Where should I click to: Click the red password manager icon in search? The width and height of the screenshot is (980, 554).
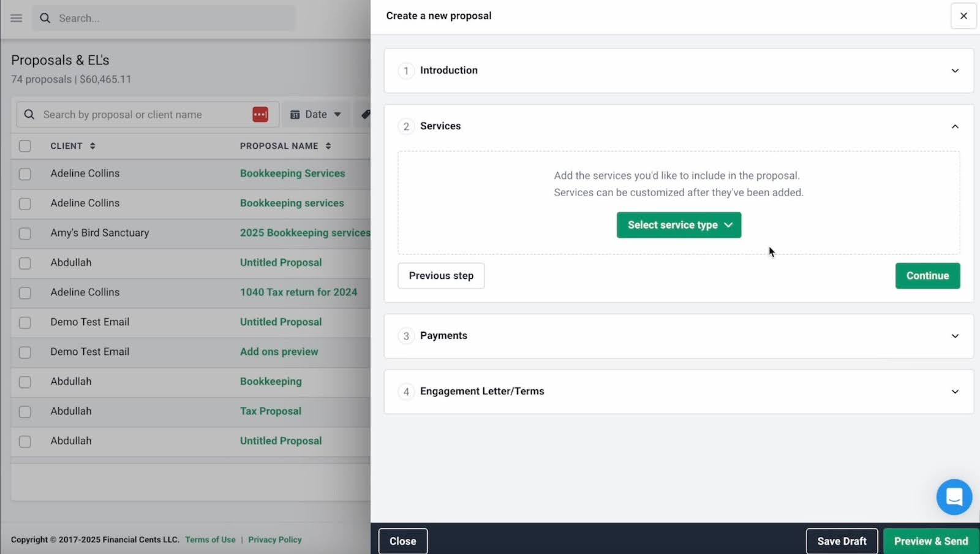[x=260, y=115]
